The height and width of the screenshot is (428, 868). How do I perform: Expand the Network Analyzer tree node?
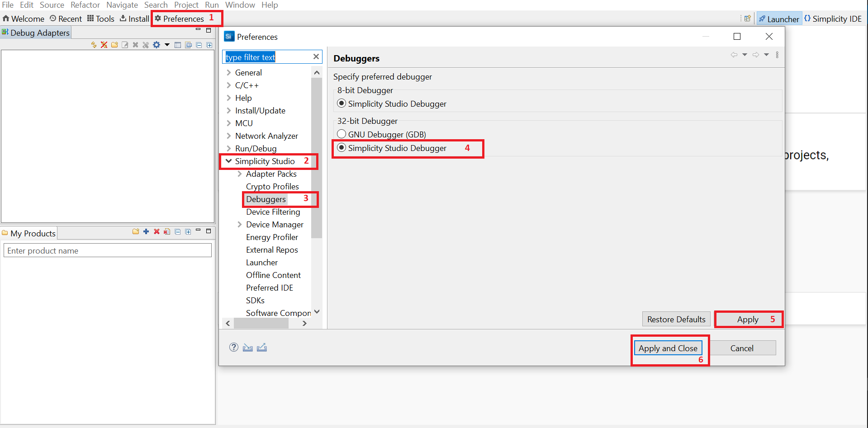click(229, 136)
